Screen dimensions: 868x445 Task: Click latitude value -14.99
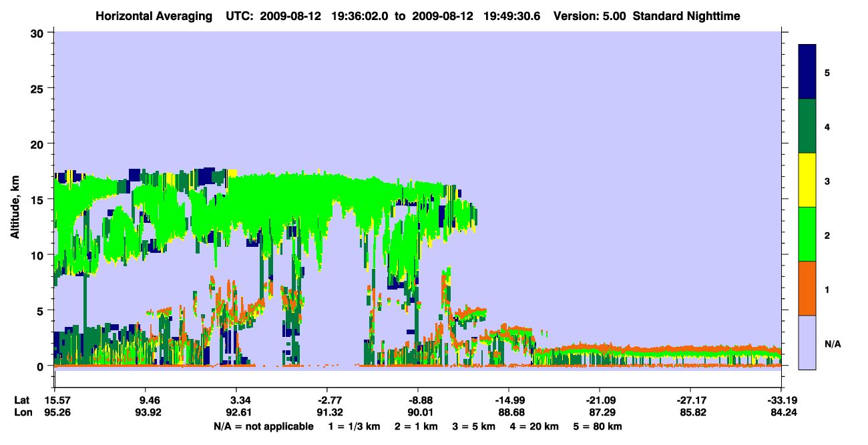pos(508,400)
